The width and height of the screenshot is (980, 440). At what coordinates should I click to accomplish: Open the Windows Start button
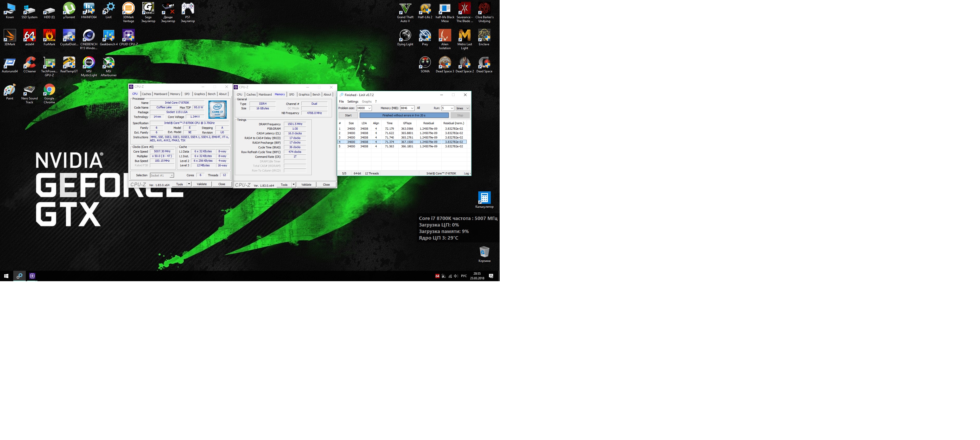point(6,276)
